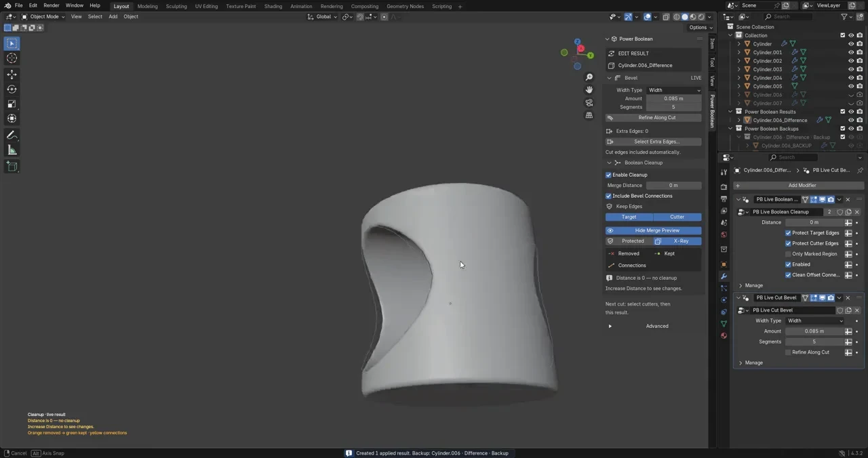868x458 pixels.
Task: Choose the Move tool
Action: pyautogui.click(x=12, y=74)
